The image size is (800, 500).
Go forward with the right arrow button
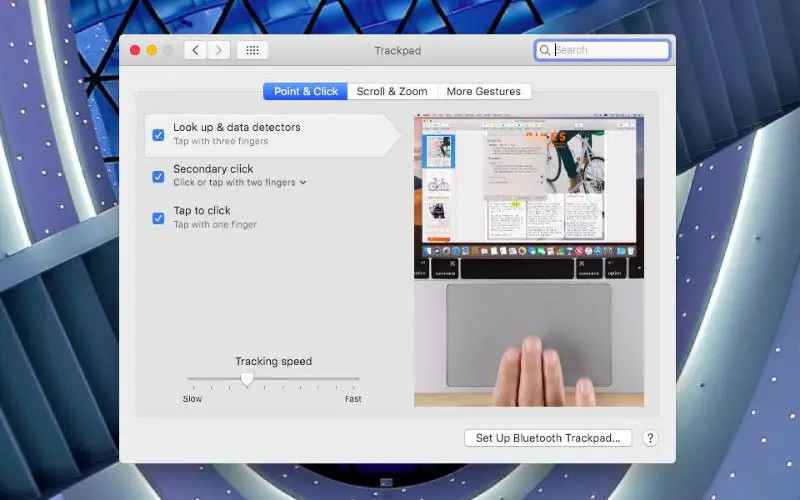click(x=219, y=50)
